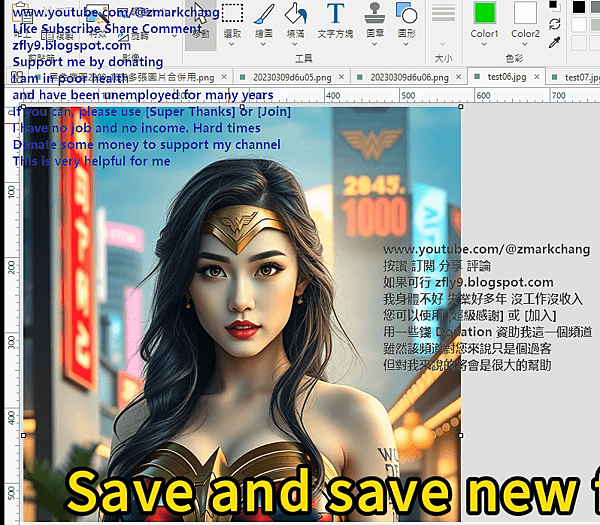Screen dimensions: 600x525
Task: Close the test06.jpg tab
Action: 537,77
